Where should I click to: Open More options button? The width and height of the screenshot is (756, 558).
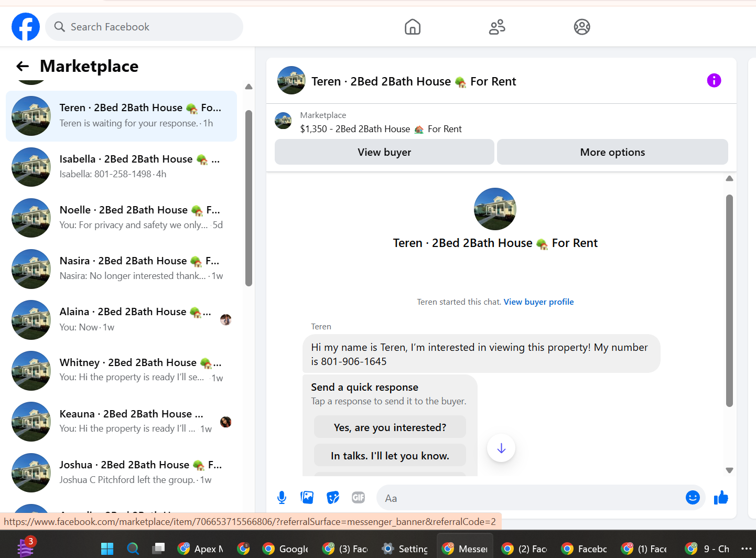pyautogui.click(x=612, y=152)
